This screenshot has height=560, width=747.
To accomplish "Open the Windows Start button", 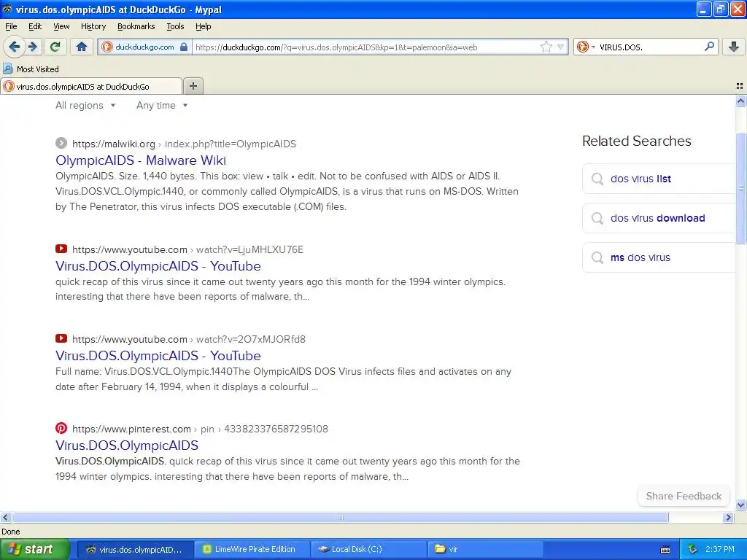I will coord(34,549).
